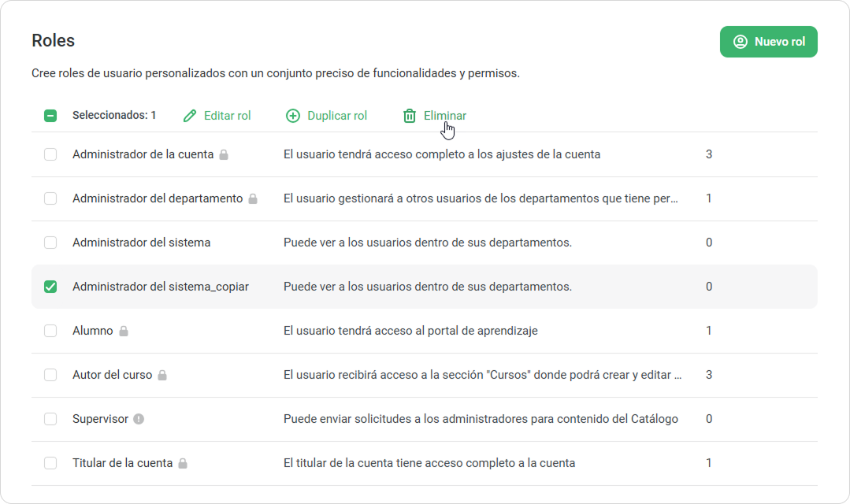Viewport: 850px width, 504px height.
Task: Click the lock icon next to Autor del curso
Action: (x=162, y=376)
